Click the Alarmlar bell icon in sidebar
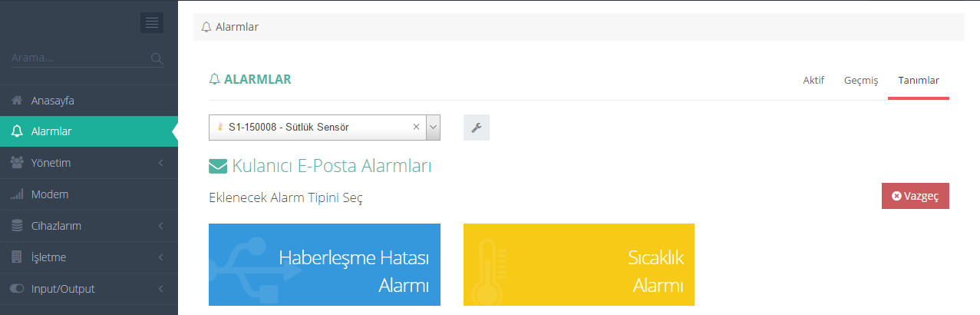980x315 pixels. (x=17, y=131)
